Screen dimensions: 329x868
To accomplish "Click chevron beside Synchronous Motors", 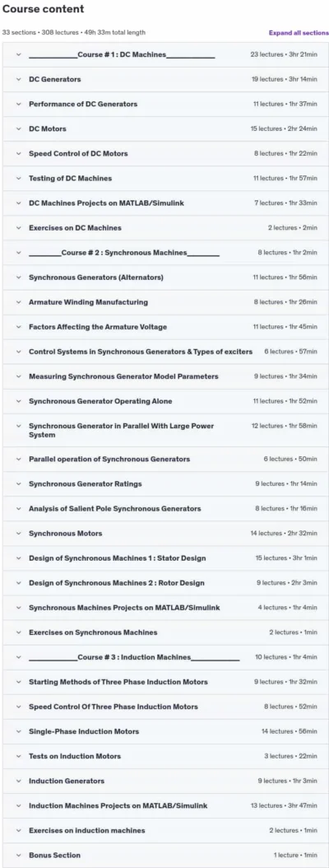I will [x=18, y=533].
